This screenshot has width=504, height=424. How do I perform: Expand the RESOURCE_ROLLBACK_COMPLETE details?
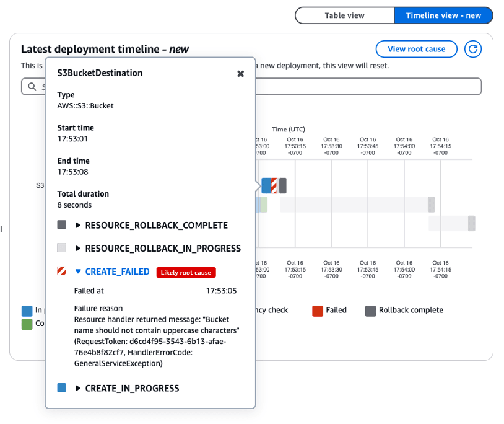(x=77, y=224)
